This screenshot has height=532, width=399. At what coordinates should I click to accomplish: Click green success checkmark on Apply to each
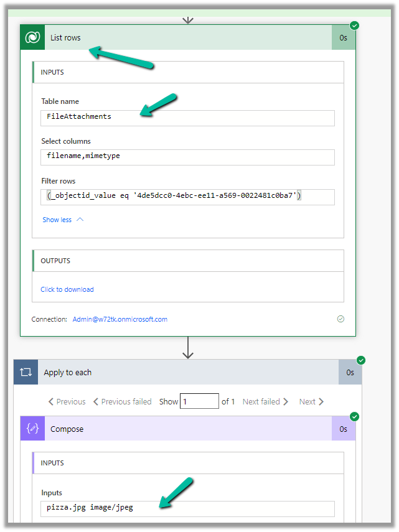click(x=361, y=360)
